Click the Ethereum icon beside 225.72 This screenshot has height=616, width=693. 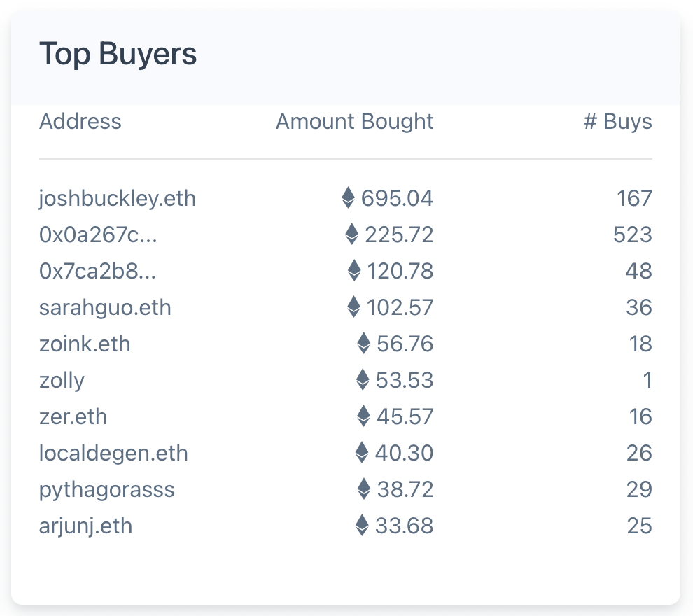click(352, 234)
